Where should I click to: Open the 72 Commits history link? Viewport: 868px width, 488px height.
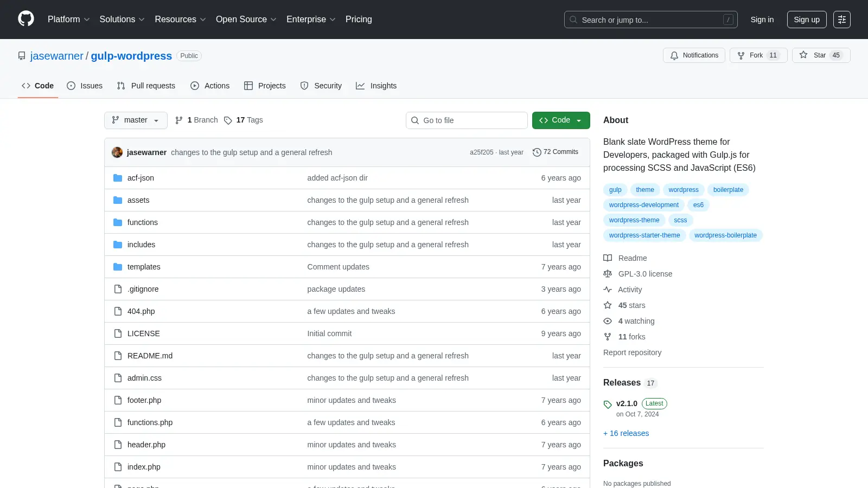click(556, 152)
